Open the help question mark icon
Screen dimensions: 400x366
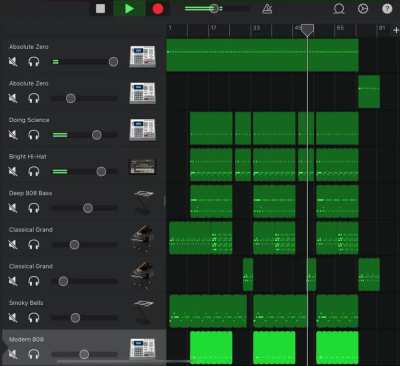tap(387, 9)
